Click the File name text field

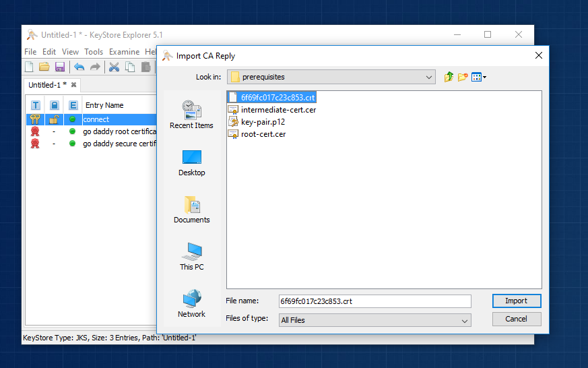click(374, 301)
